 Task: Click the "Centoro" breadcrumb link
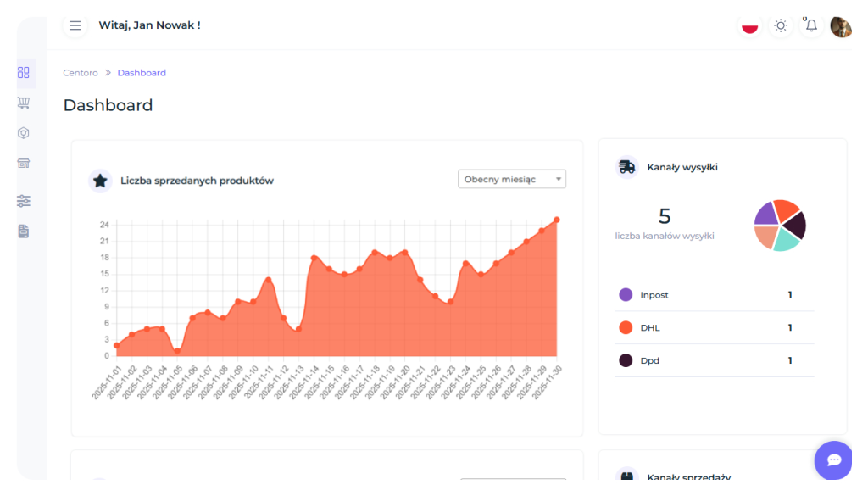point(81,73)
